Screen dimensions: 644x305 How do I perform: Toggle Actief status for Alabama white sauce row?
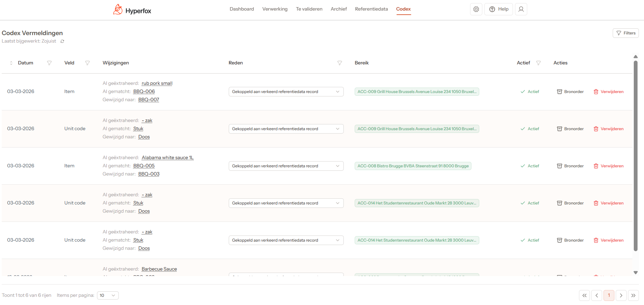pyautogui.click(x=530, y=166)
